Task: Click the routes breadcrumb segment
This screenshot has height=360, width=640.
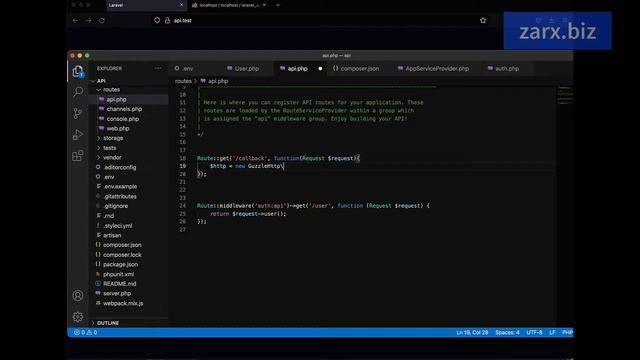Action: pos(183,81)
